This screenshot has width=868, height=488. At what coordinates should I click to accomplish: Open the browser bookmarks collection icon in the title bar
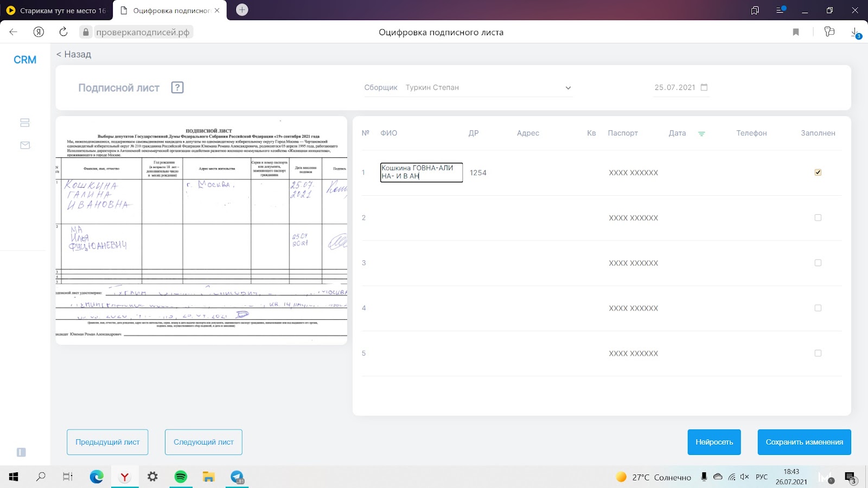click(755, 10)
